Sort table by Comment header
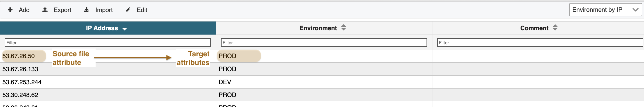 (x=534, y=28)
